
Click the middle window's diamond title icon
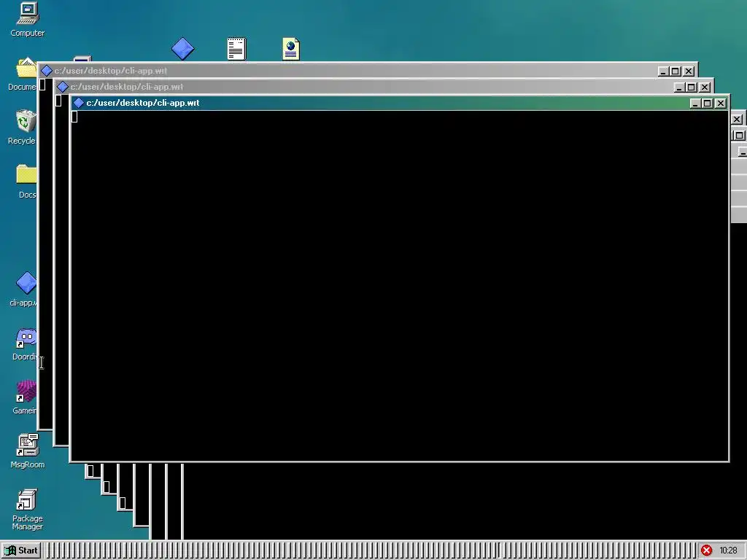(x=63, y=87)
